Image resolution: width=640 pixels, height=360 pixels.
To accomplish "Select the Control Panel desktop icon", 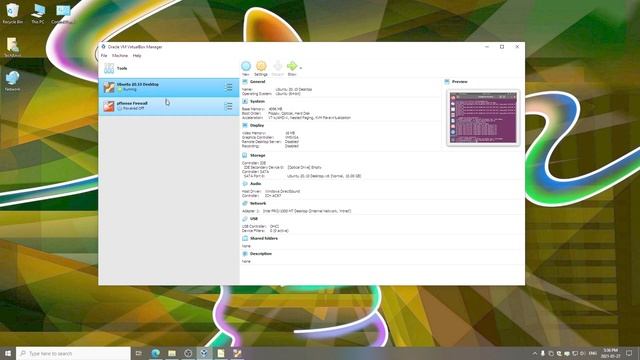I will (63, 13).
